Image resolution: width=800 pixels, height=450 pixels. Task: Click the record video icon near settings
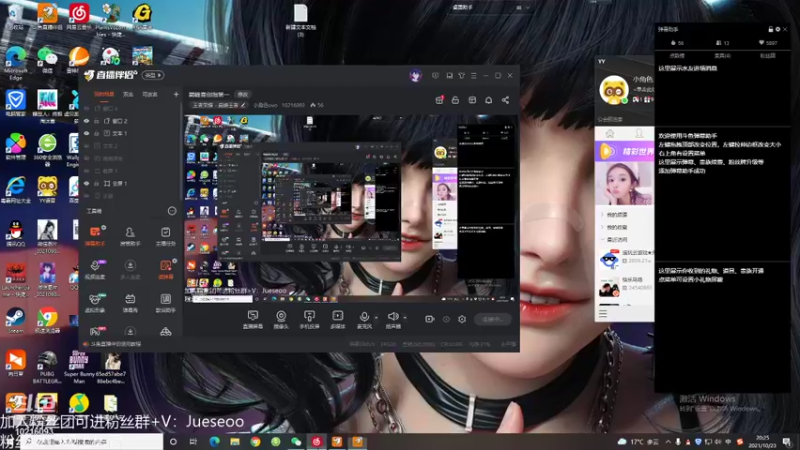(430, 319)
